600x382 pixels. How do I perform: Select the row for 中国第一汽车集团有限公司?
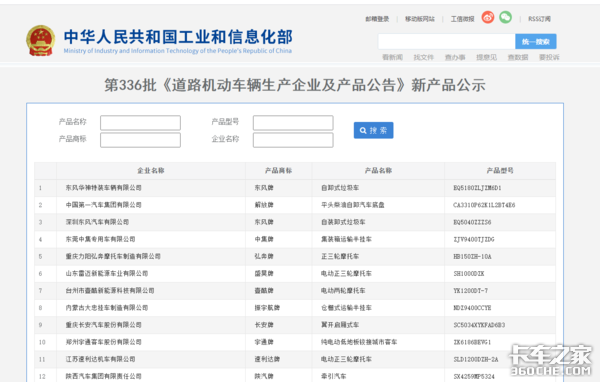pos(295,205)
